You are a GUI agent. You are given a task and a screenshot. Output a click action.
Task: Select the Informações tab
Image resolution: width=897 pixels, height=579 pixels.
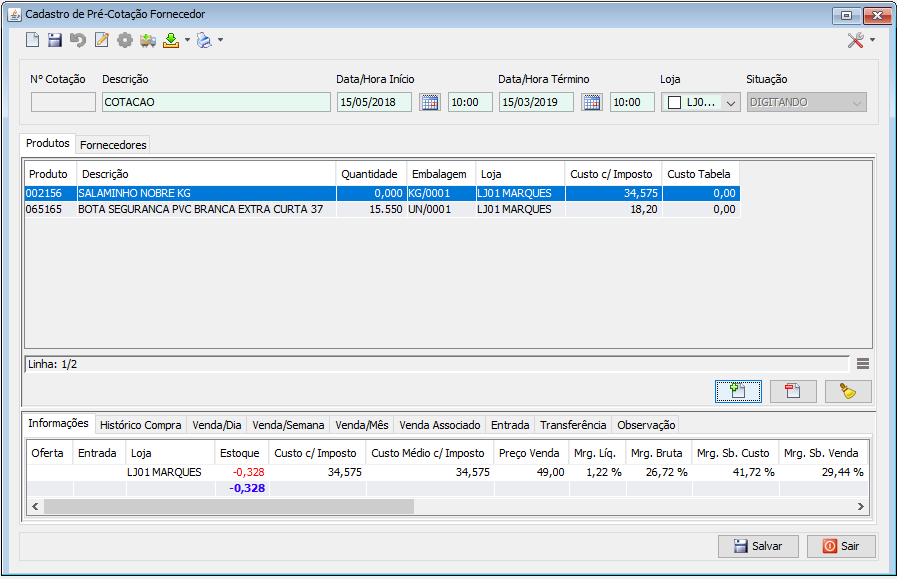click(58, 423)
